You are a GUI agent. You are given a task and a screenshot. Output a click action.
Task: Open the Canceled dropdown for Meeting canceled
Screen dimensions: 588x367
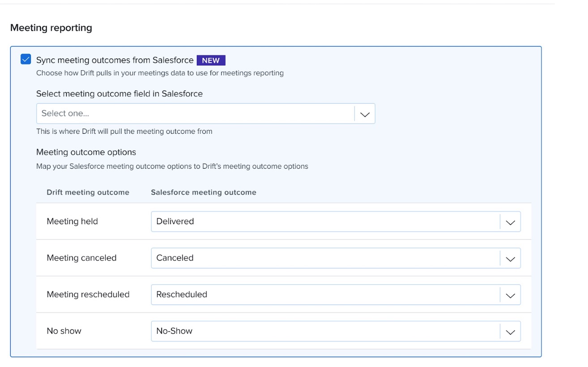[x=336, y=258]
